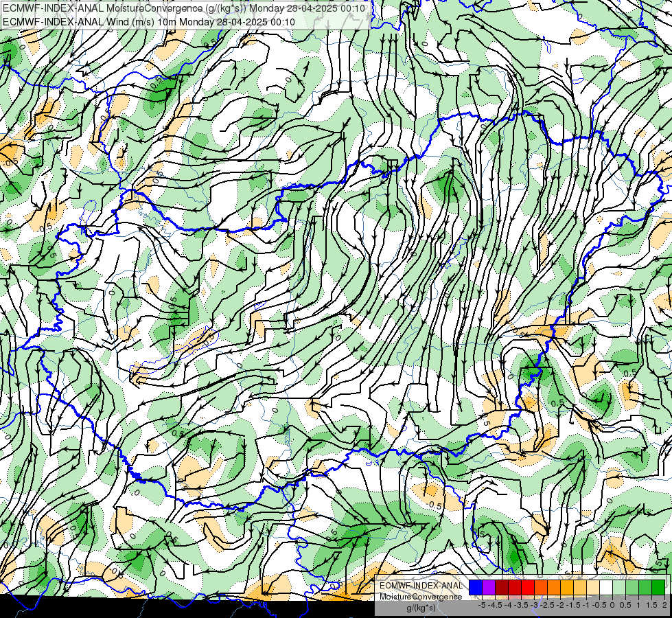672x618 pixels.
Task: Click the -2.5 tick label in legend
Action: click(x=547, y=605)
